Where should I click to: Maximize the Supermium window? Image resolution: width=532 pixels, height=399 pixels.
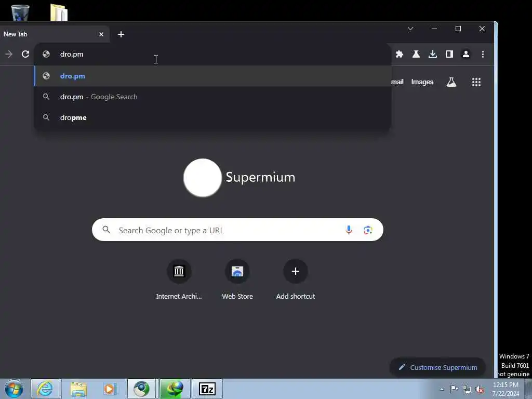(x=458, y=29)
